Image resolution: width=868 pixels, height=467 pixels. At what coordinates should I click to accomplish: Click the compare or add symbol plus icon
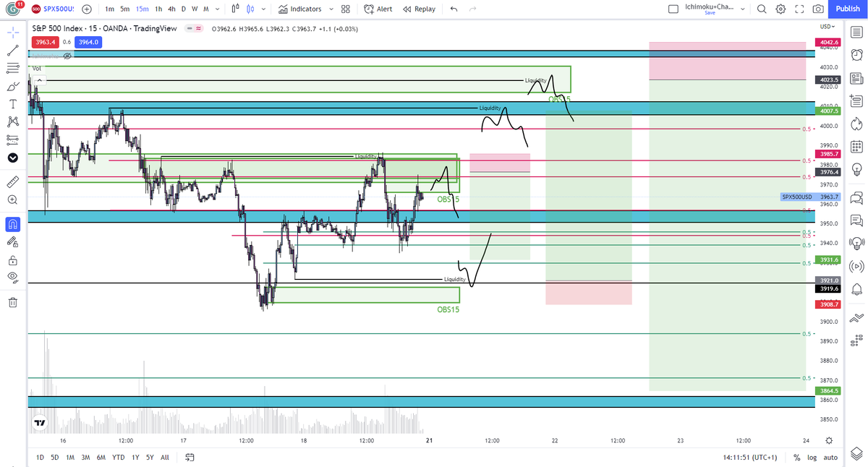point(87,9)
